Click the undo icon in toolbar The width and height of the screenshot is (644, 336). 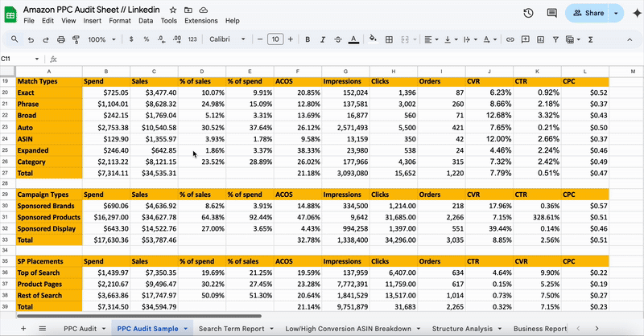[x=30, y=39]
